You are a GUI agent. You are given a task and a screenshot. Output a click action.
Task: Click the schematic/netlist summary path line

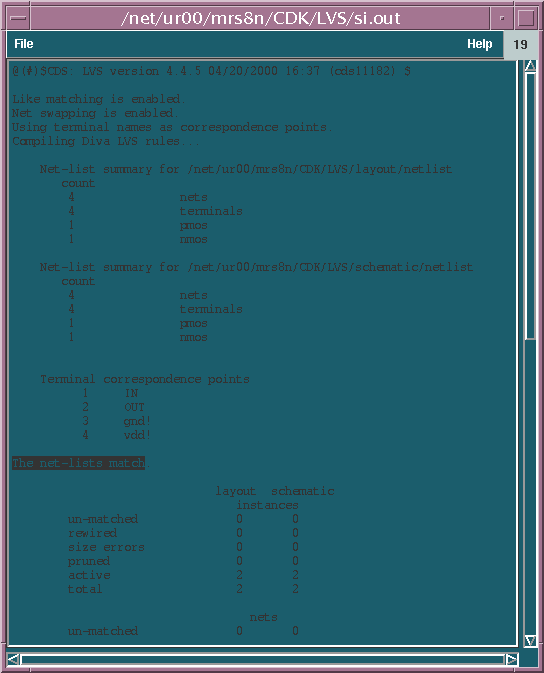pyautogui.click(x=256, y=267)
